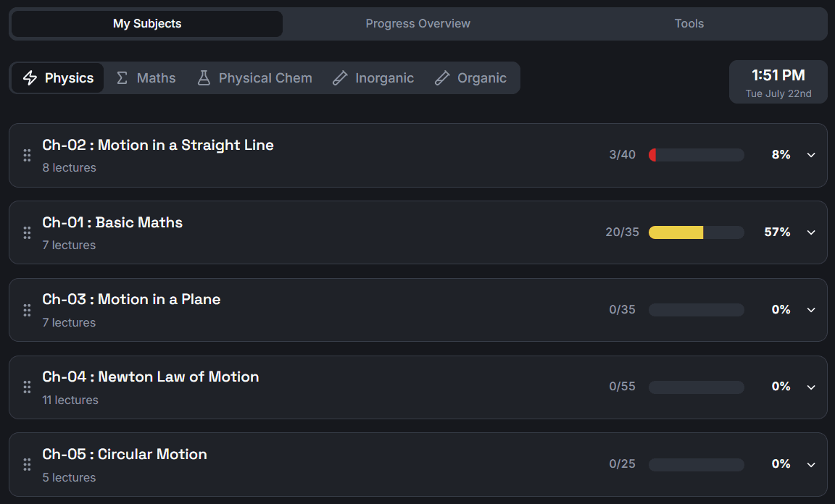The height and width of the screenshot is (504, 835).
Task: Click the flask icon beside Physical Chem
Action: click(203, 77)
